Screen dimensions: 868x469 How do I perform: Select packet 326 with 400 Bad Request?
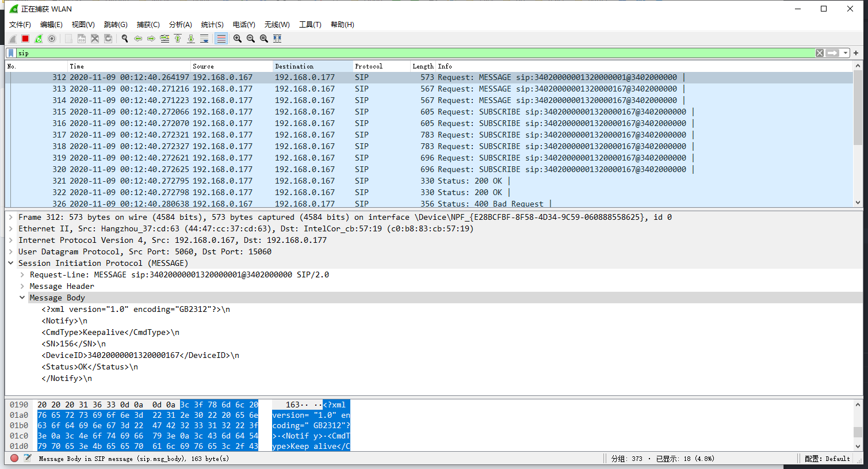pyautogui.click(x=429, y=204)
